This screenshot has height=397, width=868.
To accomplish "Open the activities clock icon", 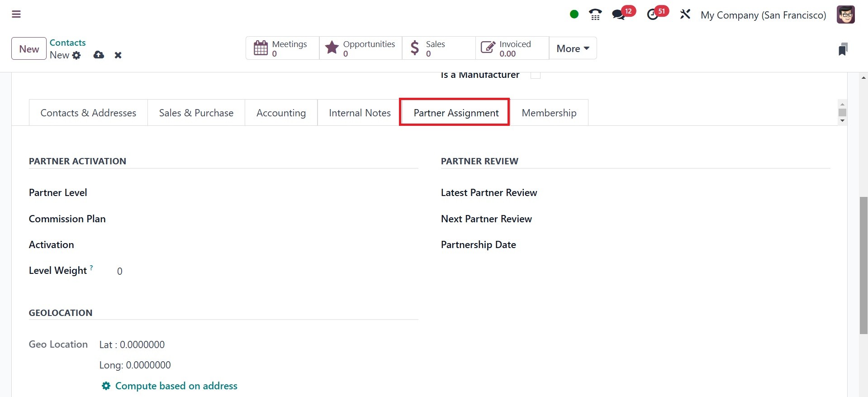I will pyautogui.click(x=653, y=14).
